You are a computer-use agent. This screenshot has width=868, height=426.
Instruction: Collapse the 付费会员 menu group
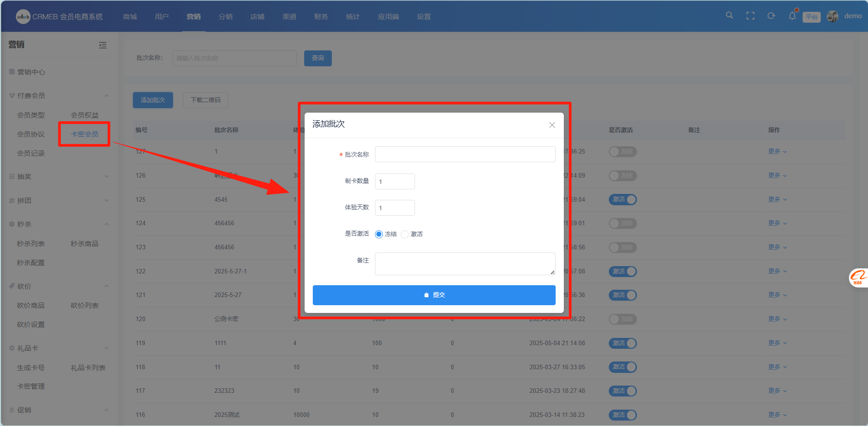pos(107,95)
